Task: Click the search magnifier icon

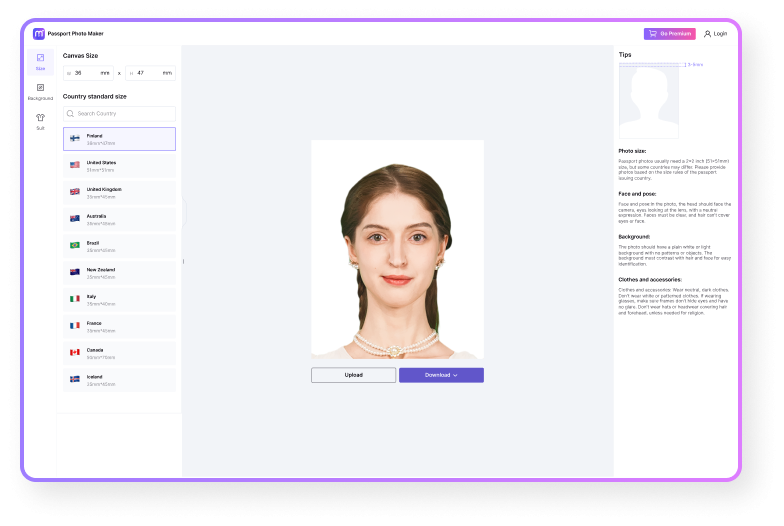Action: tap(71, 114)
